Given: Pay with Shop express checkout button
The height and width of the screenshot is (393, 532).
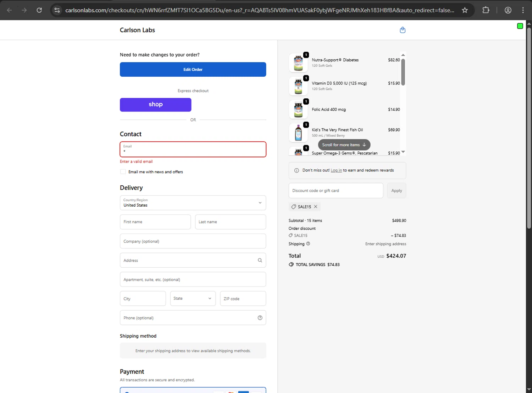Looking at the screenshot, I should point(156,105).
